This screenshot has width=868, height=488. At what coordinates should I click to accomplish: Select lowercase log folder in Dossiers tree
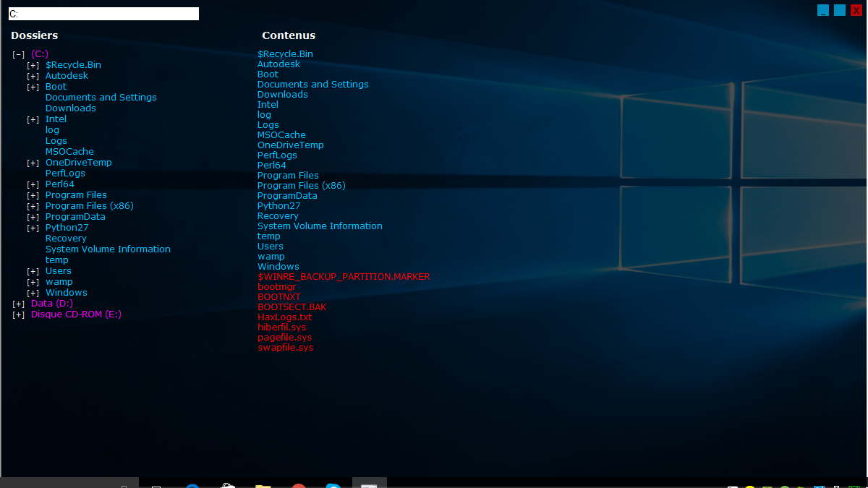point(53,130)
